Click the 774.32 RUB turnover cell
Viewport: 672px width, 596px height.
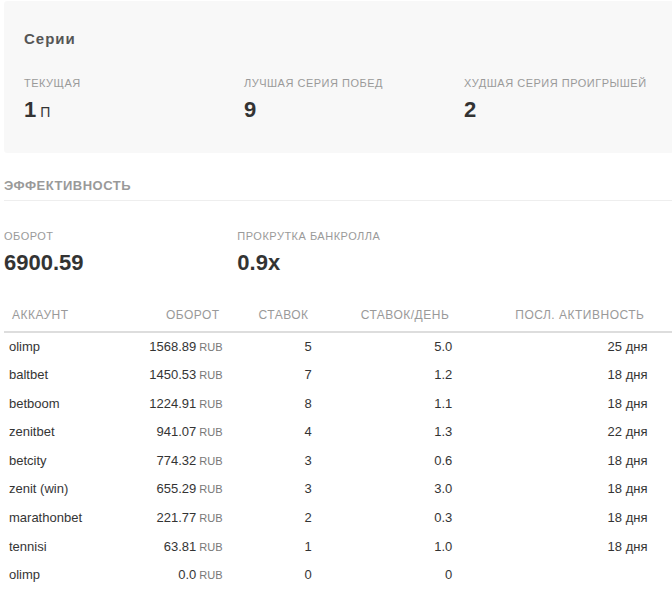point(189,461)
